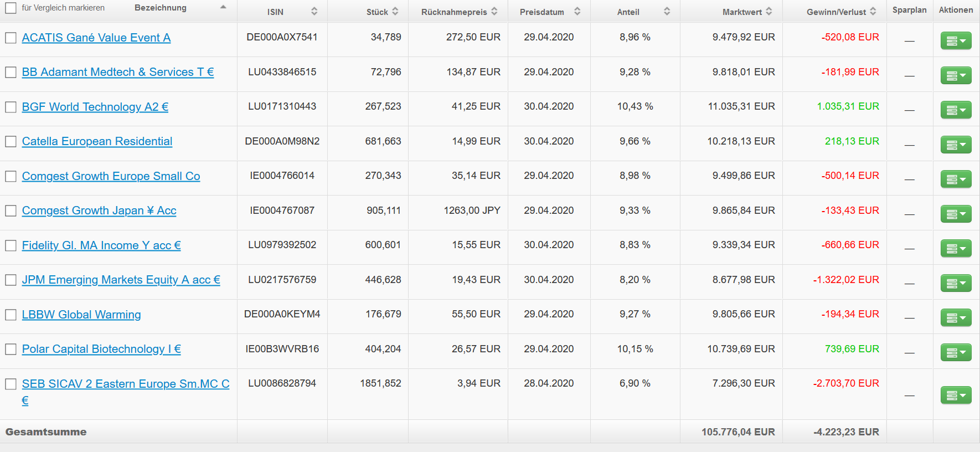This screenshot has height=452, width=980.
Task: Open actions menu for Polar Capital Biotechnology
Action: pos(956,352)
